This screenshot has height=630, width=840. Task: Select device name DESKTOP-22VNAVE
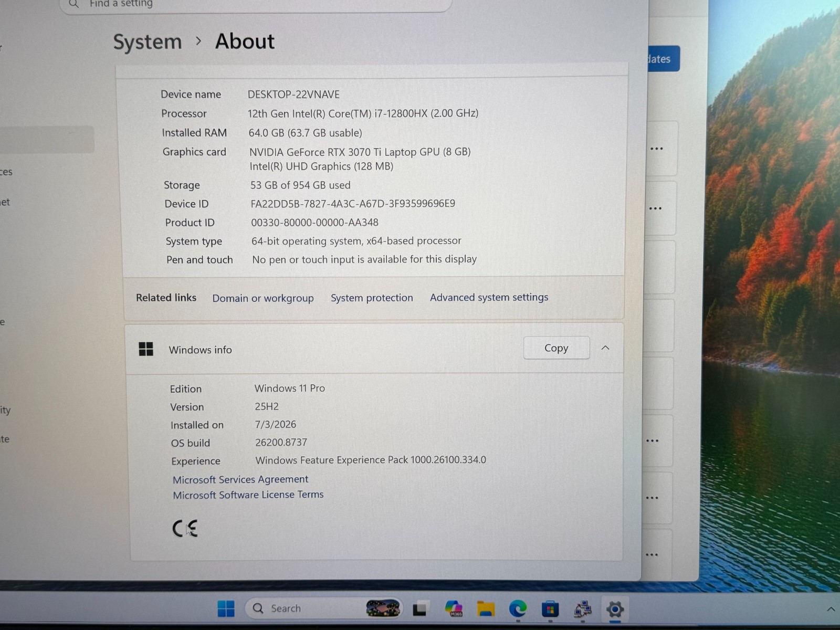pos(293,94)
